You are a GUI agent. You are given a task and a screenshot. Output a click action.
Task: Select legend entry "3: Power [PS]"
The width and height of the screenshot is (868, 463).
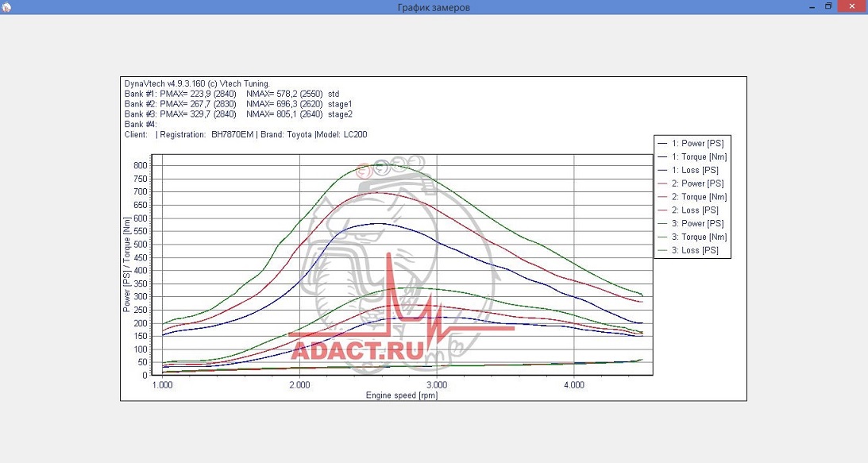pos(692,223)
